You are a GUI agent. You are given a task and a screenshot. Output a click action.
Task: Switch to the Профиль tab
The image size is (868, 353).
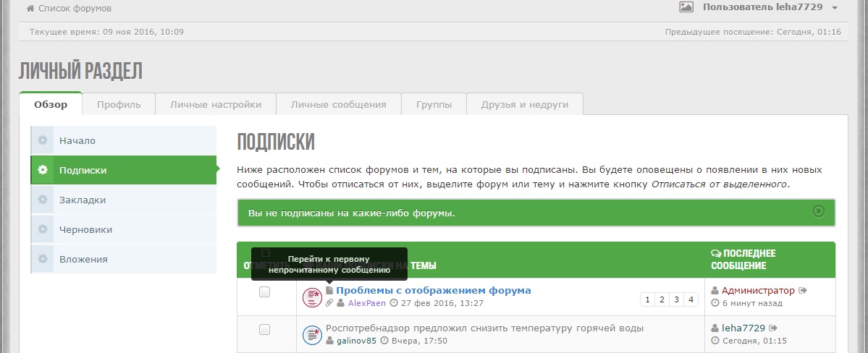tap(119, 104)
